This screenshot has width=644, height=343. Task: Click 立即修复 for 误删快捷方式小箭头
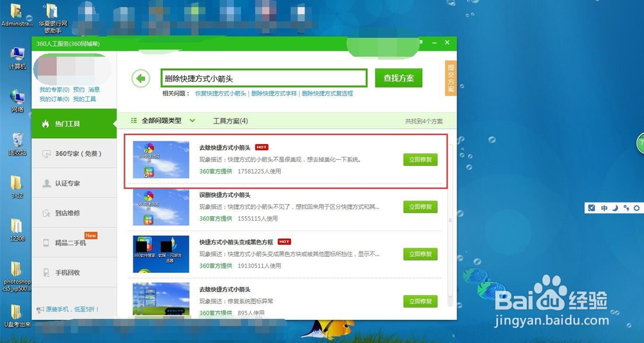tap(420, 207)
